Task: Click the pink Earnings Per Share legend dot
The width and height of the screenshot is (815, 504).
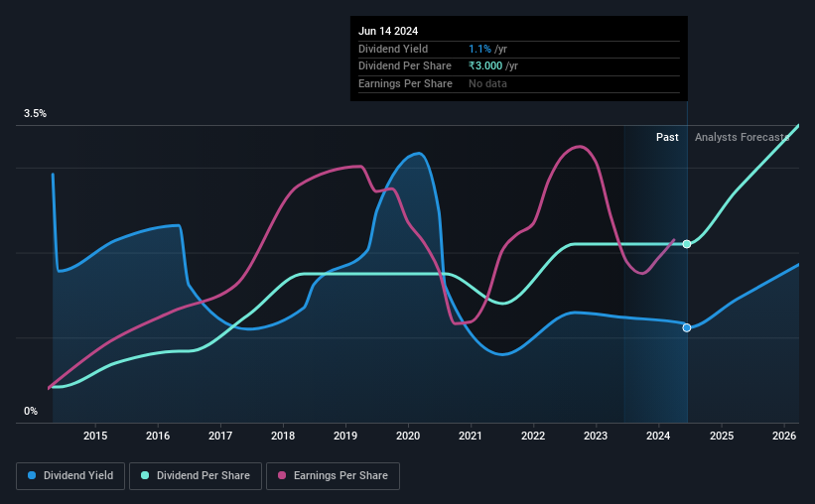Action: click(282, 475)
